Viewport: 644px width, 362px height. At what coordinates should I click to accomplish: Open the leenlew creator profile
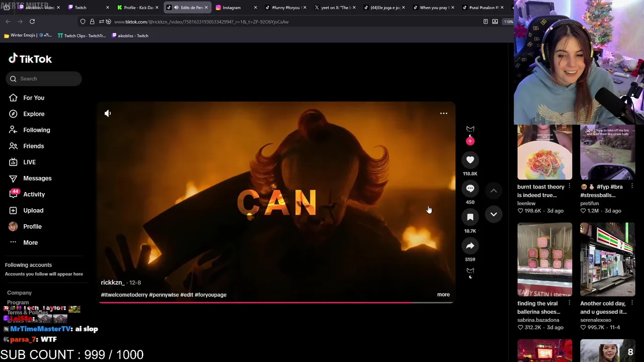(526, 203)
